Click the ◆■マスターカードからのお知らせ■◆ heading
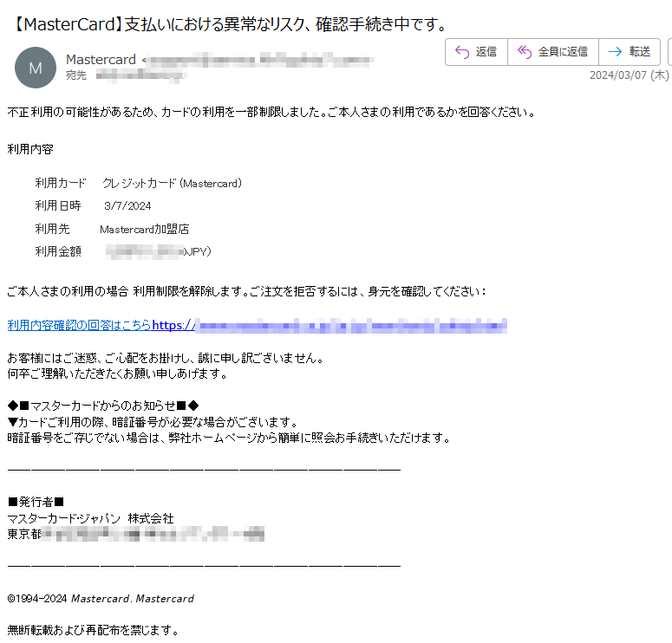 pyautogui.click(x=103, y=406)
